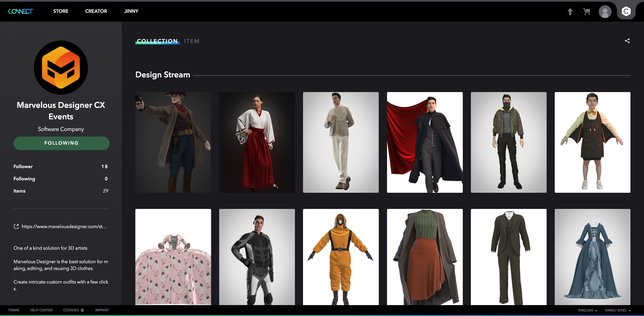Click the external link icon beside URL
The width and height of the screenshot is (644, 316).
click(16, 226)
